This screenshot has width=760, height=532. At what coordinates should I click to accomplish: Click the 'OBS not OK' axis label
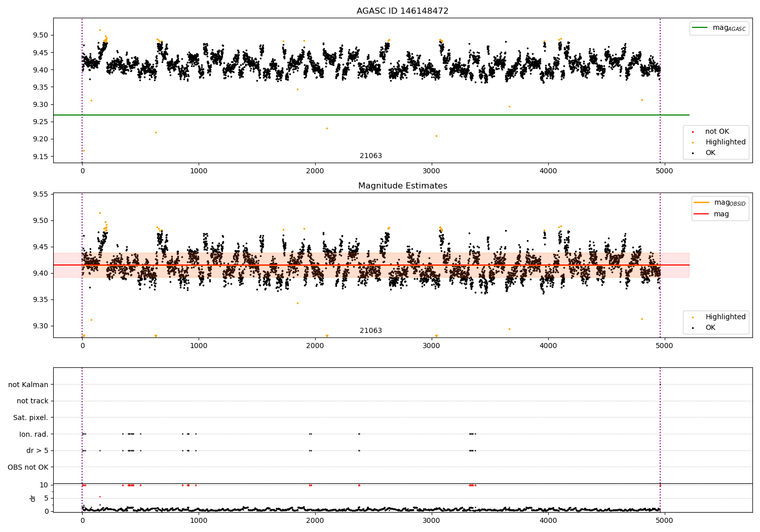[x=28, y=467]
